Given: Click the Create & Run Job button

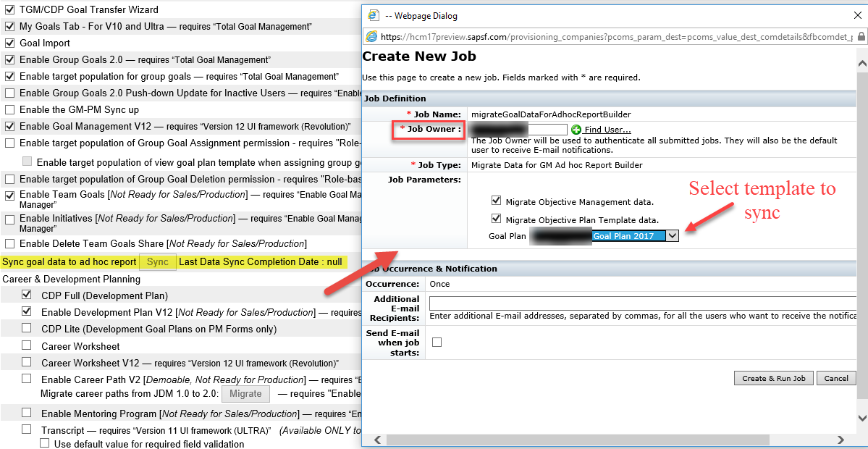Looking at the screenshot, I should (x=773, y=378).
